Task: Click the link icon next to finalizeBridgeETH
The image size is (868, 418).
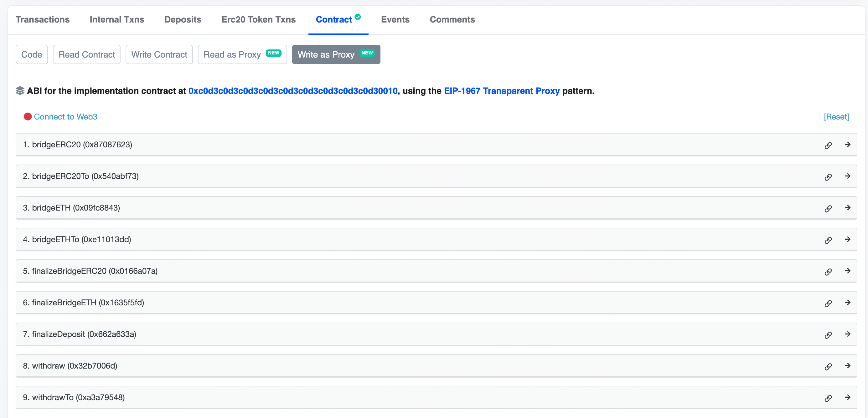Action: pos(828,303)
